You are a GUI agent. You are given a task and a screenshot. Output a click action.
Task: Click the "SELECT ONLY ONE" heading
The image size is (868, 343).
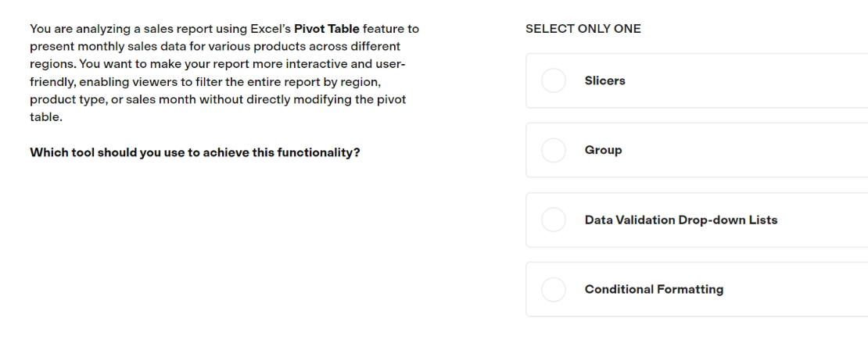[583, 29]
